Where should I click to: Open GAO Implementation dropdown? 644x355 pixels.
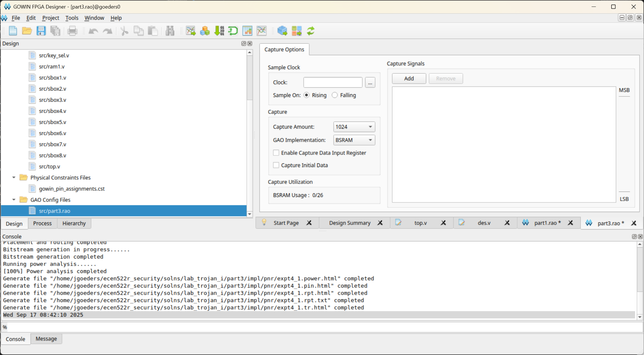[354, 140]
